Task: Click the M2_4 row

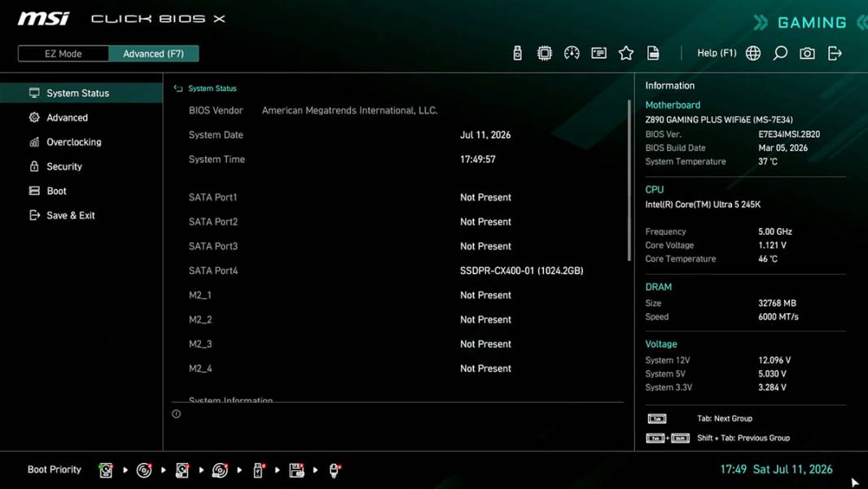Action: pyautogui.click(x=398, y=368)
